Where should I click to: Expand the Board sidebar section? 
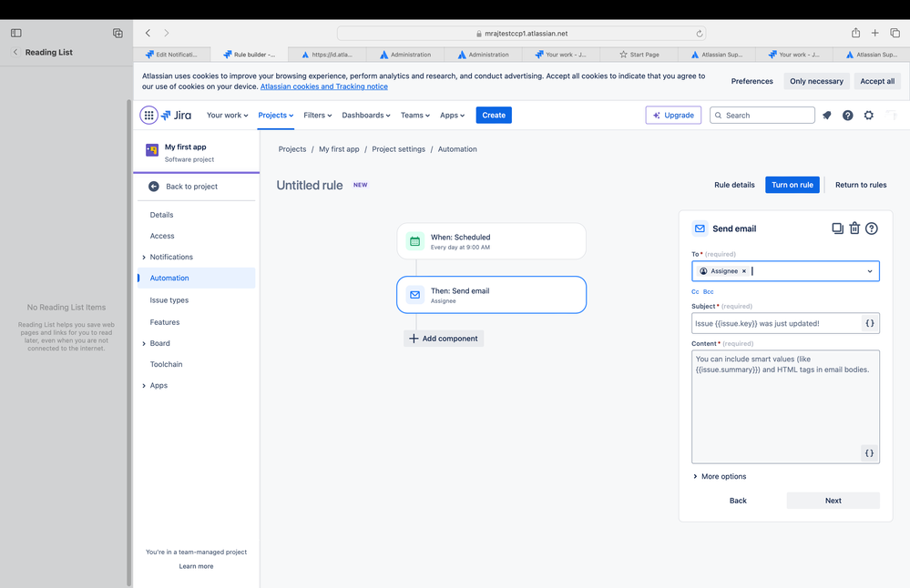(x=144, y=344)
